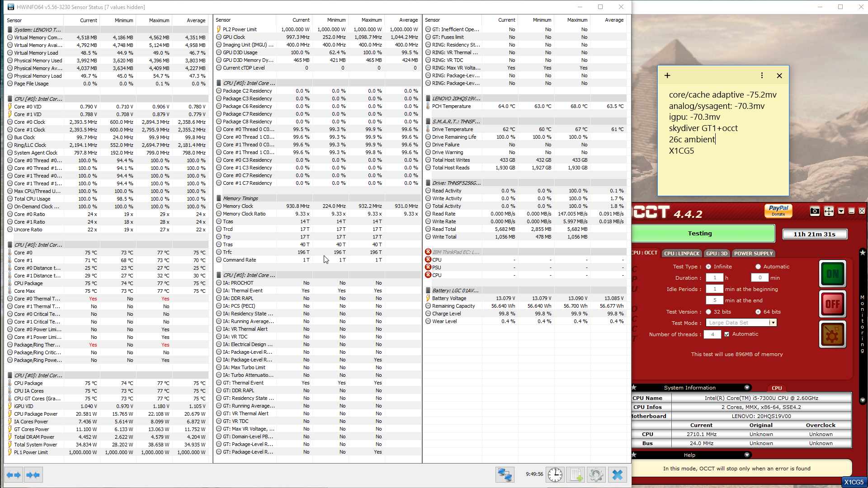This screenshot has width=868, height=488.
Task: Add a new sticky note with plus icon
Action: (667, 75)
